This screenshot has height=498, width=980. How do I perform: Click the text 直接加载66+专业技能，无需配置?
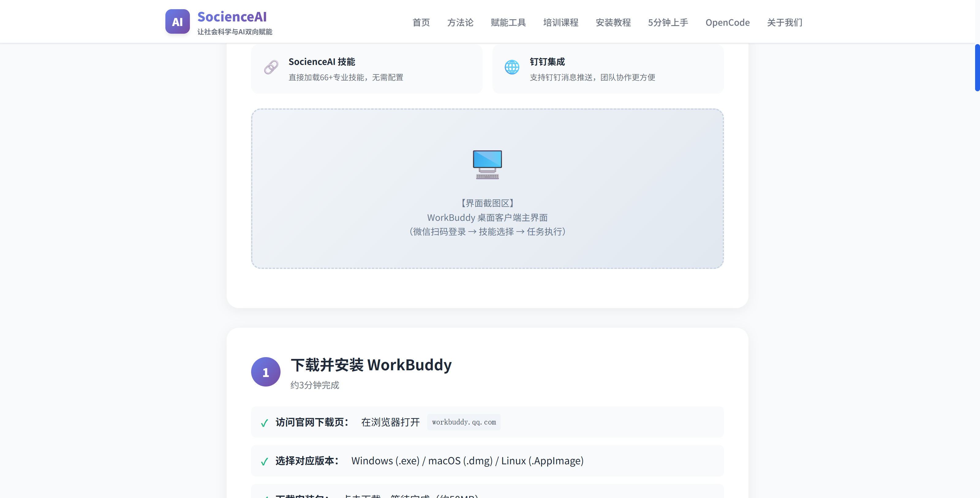pos(345,77)
